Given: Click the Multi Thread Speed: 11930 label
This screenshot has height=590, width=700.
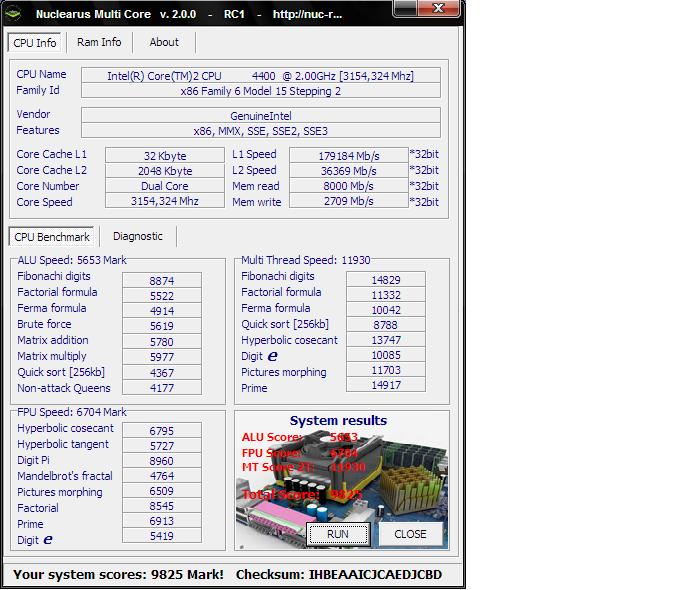Looking at the screenshot, I should 306,260.
